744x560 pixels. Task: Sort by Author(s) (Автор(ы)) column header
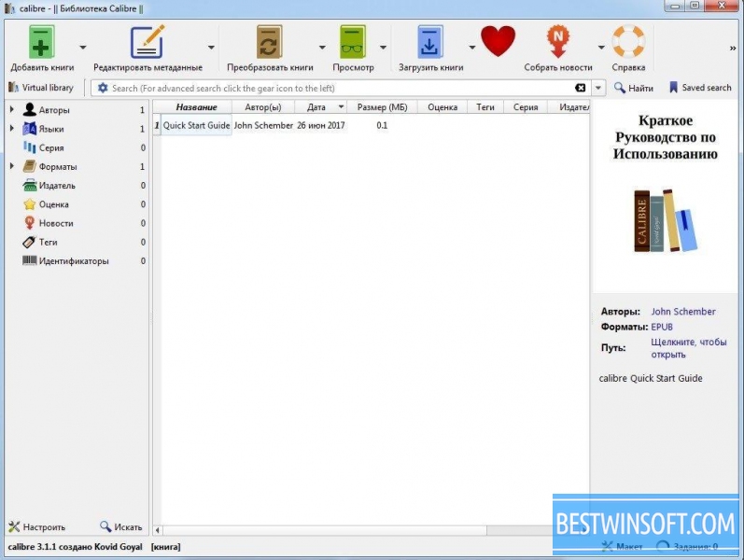coord(263,107)
